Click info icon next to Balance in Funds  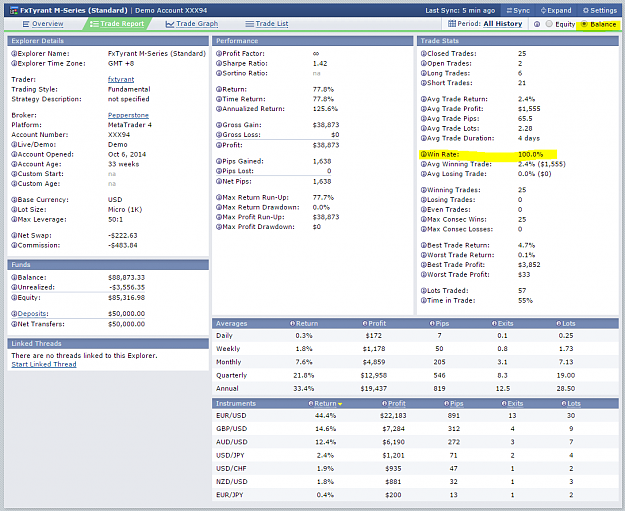point(14,277)
